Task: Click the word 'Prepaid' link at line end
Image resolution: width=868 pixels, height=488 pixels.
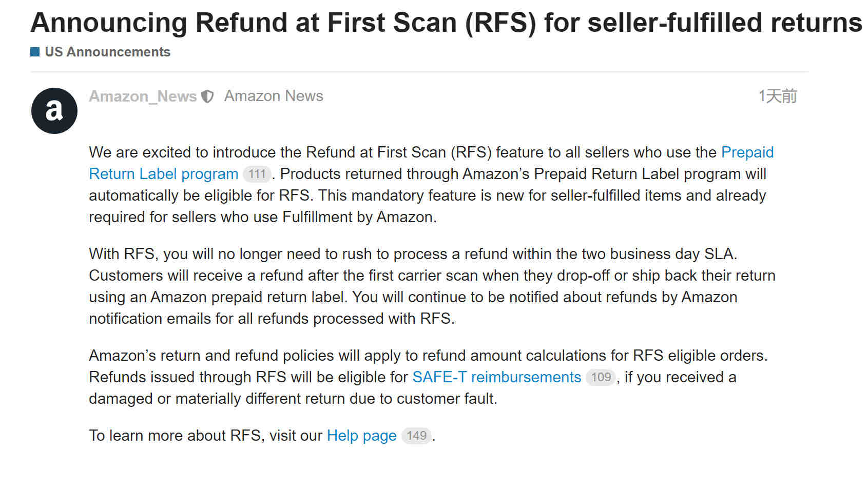Action: [747, 152]
